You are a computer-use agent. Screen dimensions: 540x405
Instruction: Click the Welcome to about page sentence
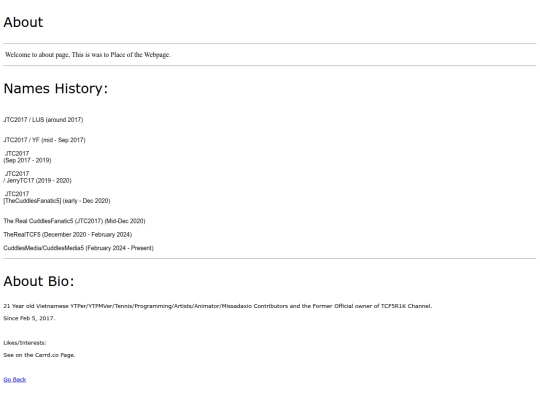coord(88,55)
